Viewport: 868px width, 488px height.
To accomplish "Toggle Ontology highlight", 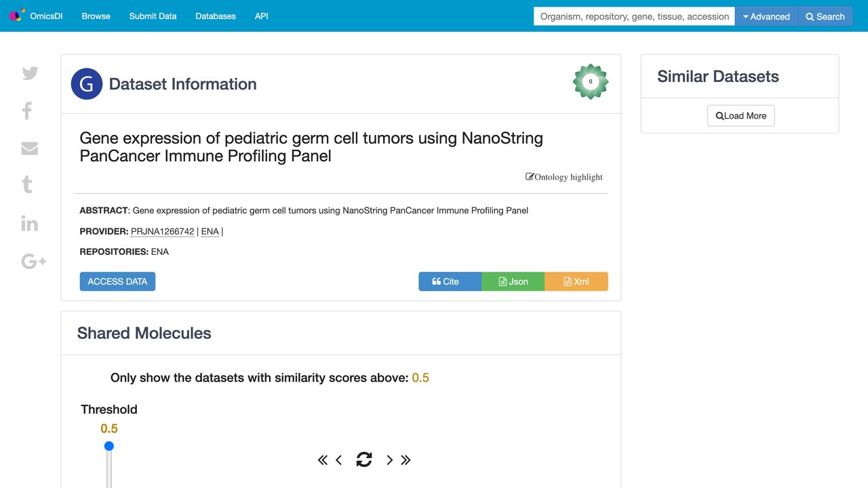I will click(x=564, y=177).
